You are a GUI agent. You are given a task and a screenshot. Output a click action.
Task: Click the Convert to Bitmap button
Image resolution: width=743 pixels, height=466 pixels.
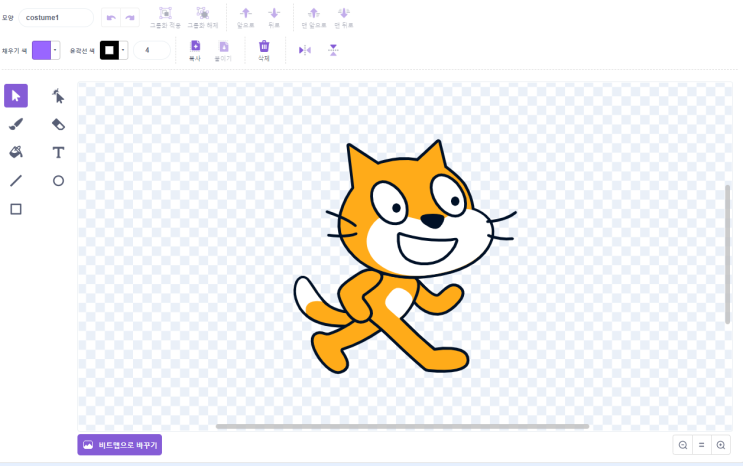[120, 445]
